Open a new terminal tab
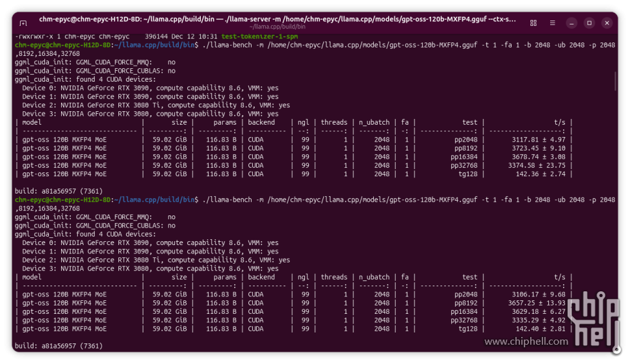 point(23,23)
